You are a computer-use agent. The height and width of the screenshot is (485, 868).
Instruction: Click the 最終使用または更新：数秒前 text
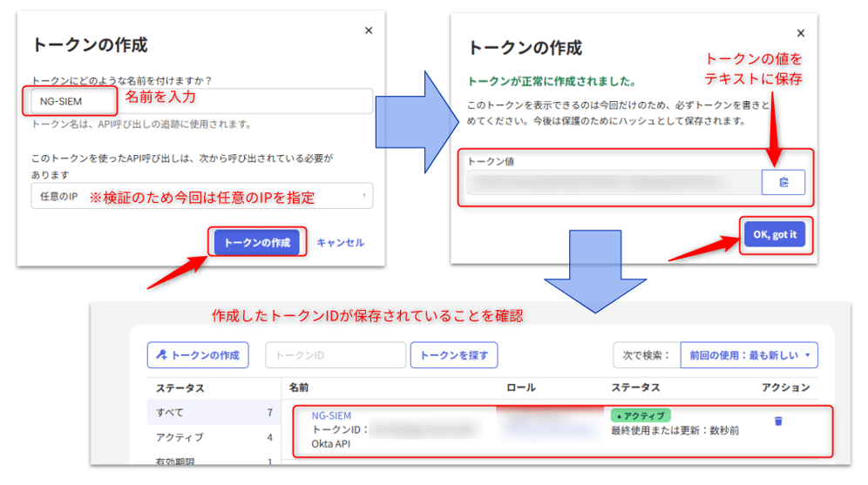(x=675, y=430)
